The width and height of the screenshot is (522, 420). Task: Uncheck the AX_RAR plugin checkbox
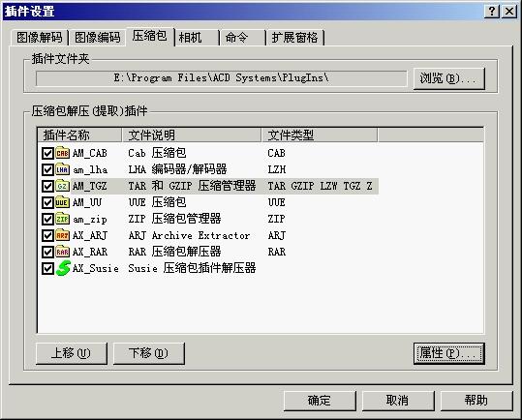[x=47, y=252]
